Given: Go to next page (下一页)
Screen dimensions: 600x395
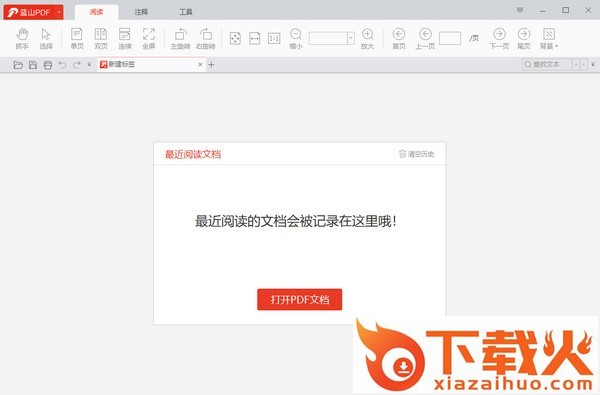Looking at the screenshot, I should click(499, 38).
